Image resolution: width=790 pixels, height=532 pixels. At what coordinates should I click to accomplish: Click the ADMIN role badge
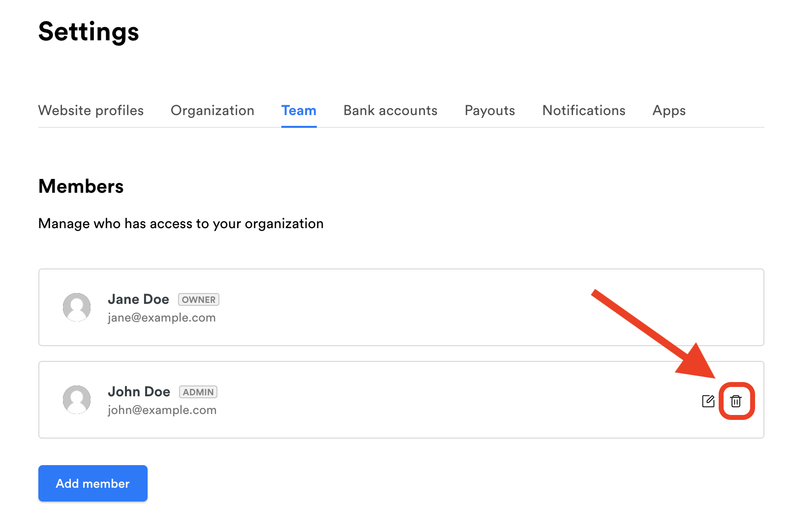click(x=198, y=392)
